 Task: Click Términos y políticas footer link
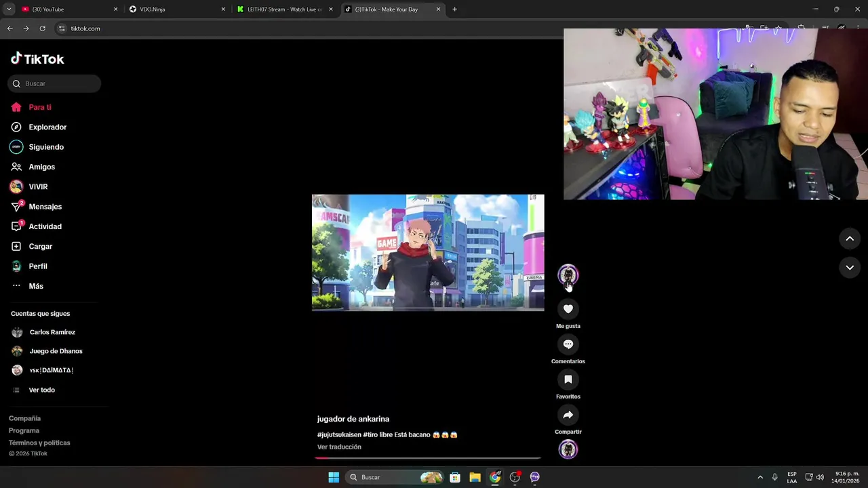tap(39, 443)
